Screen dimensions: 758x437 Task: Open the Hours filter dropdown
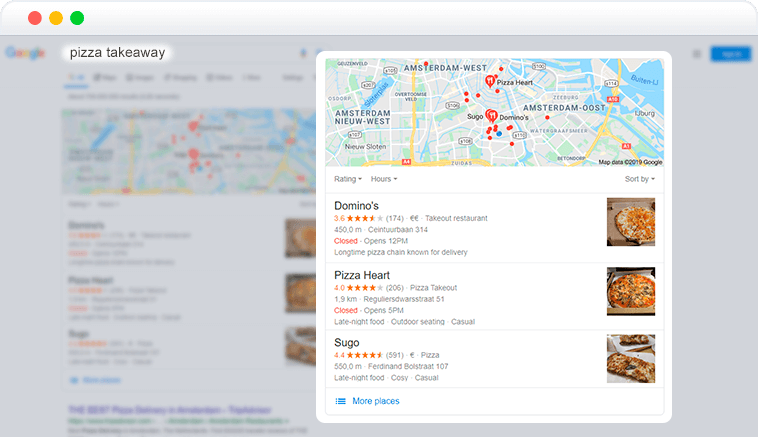tap(384, 179)
